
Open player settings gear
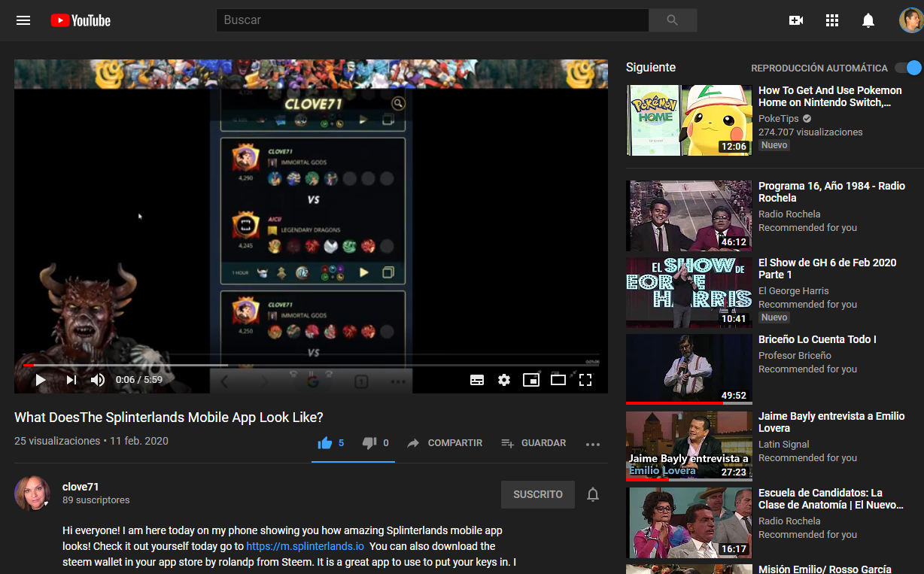point(504,380)
